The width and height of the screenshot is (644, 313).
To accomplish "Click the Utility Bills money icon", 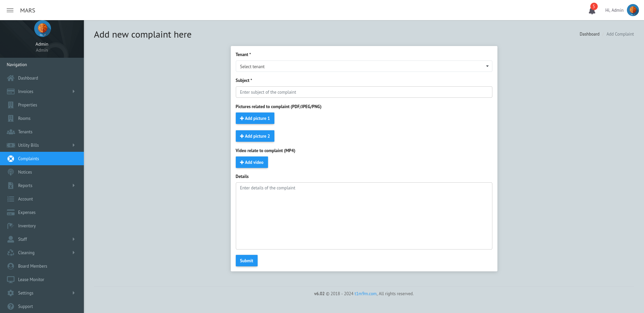I will click(11, 145).
